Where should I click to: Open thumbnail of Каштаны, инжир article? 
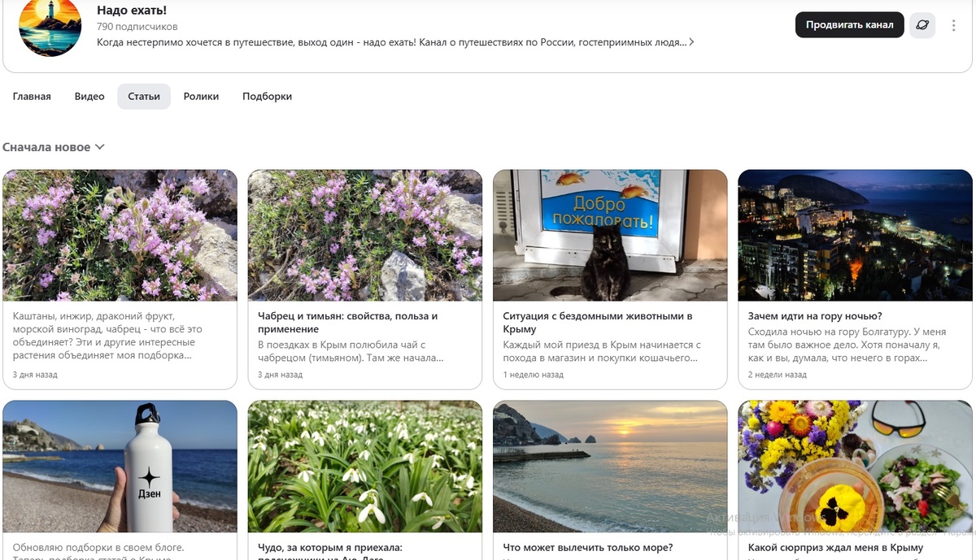tap(120, 236)
